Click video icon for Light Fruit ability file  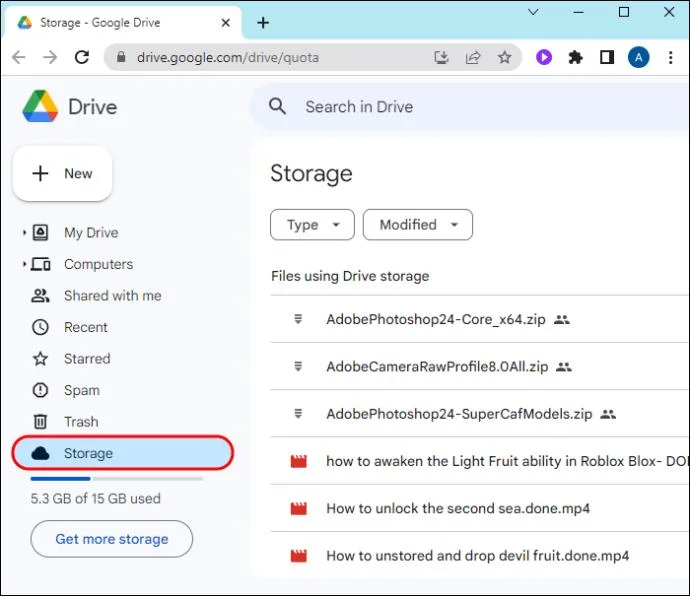pyautogui.click(x=299, y=461)
